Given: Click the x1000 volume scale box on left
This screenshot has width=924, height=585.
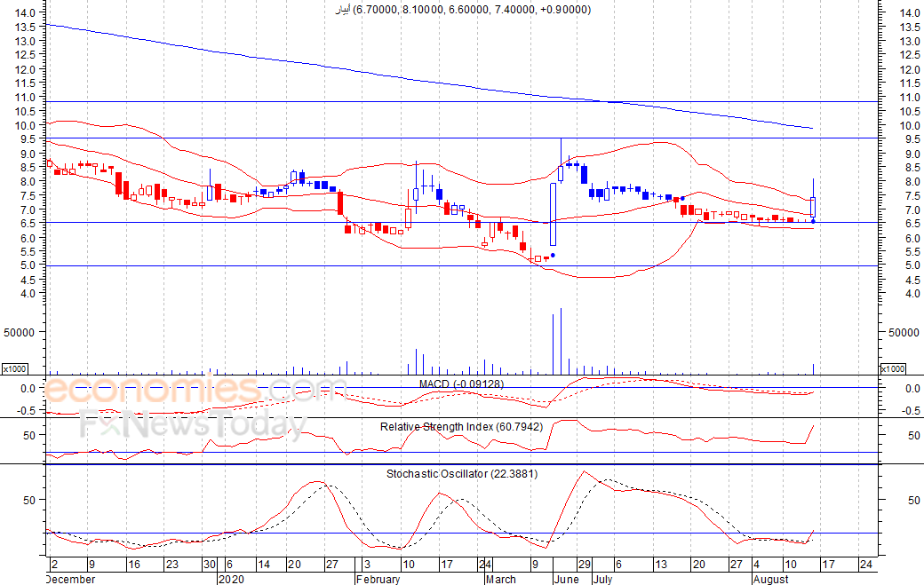Looking at the screenshot, I should 15,368.
